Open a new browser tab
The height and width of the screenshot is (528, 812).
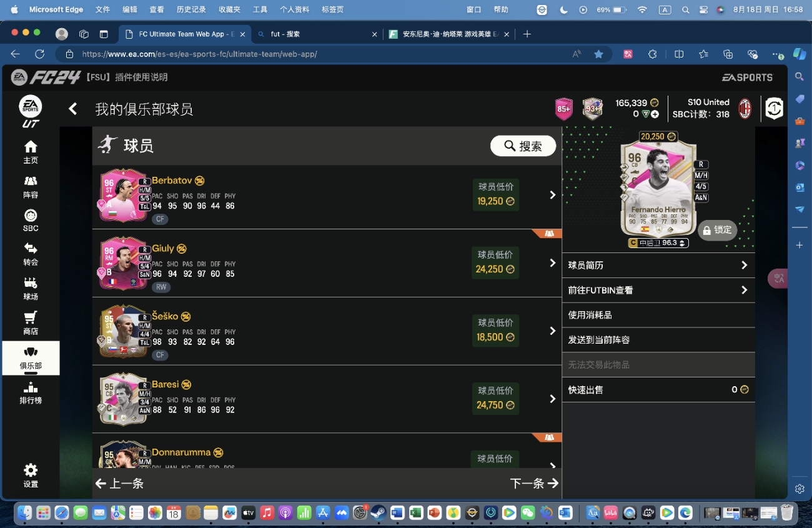point(527,34)
